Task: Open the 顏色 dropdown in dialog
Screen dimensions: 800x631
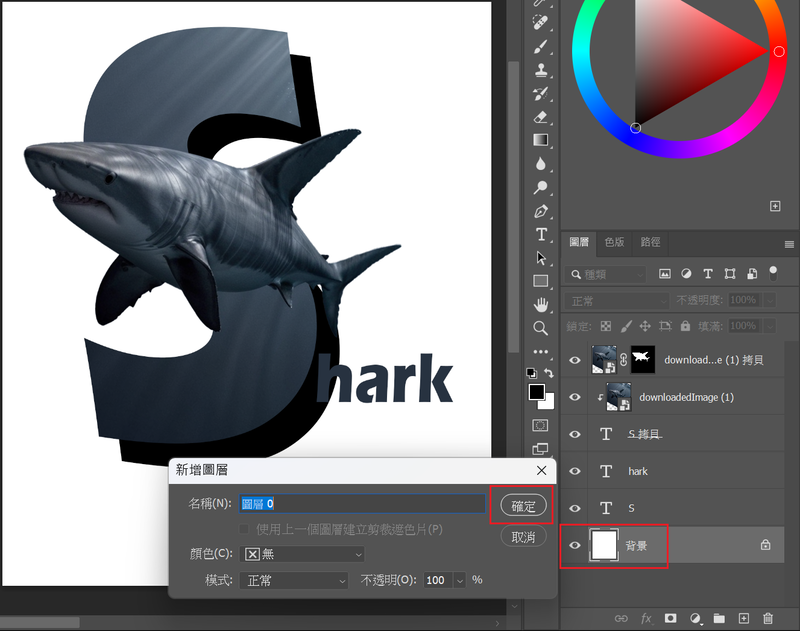Action: pos(304,553)
